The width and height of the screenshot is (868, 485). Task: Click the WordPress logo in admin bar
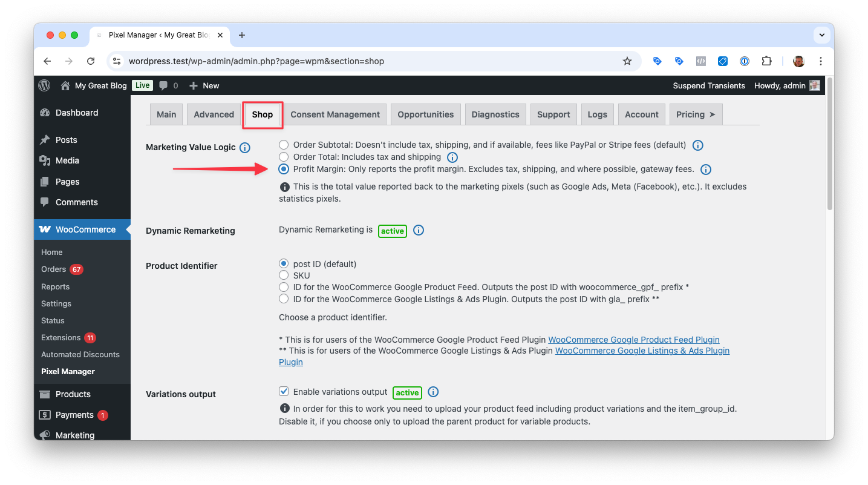coord(44,85)
